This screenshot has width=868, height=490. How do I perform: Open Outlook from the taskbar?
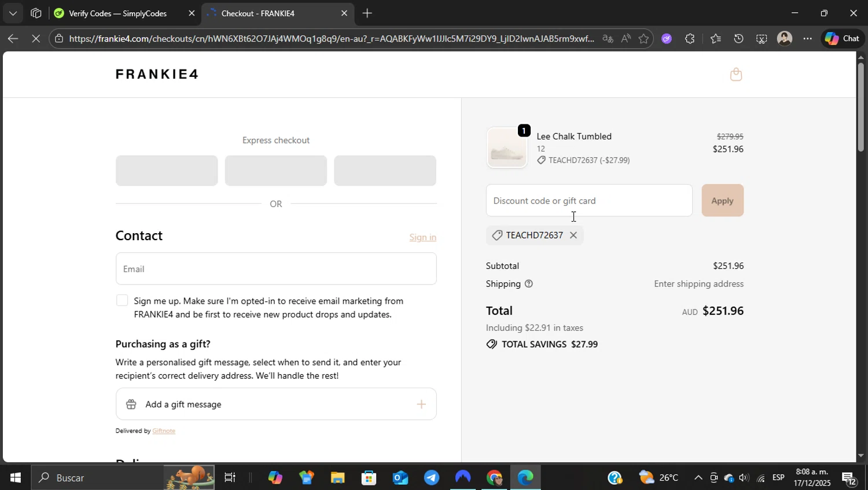(400, 478)
